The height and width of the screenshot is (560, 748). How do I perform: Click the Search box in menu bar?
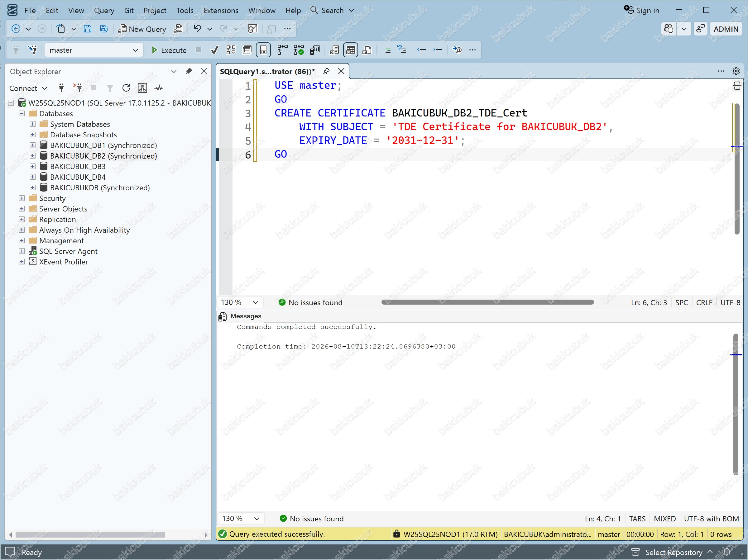(332, 11)
